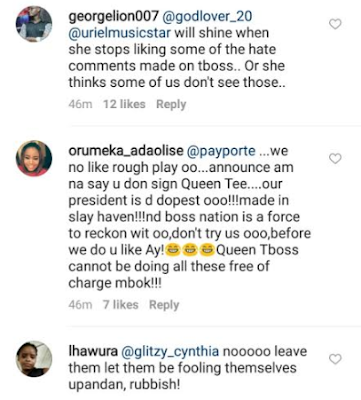Like georgelion007's comment with the heart icon
Viewport: 361px width, 400px height.
[335, 24]
